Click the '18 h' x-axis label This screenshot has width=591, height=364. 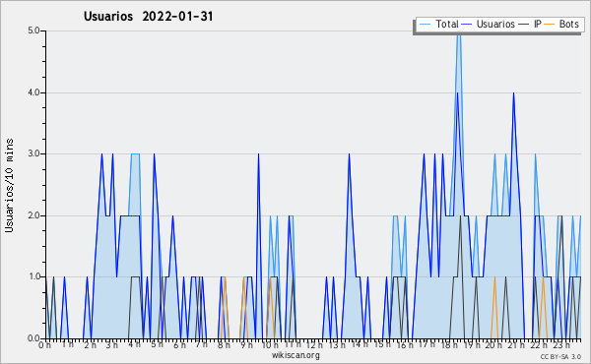point(449,345)
